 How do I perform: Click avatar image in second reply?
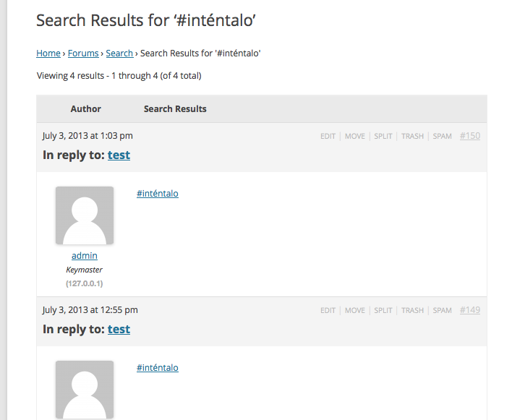[85, 389]
